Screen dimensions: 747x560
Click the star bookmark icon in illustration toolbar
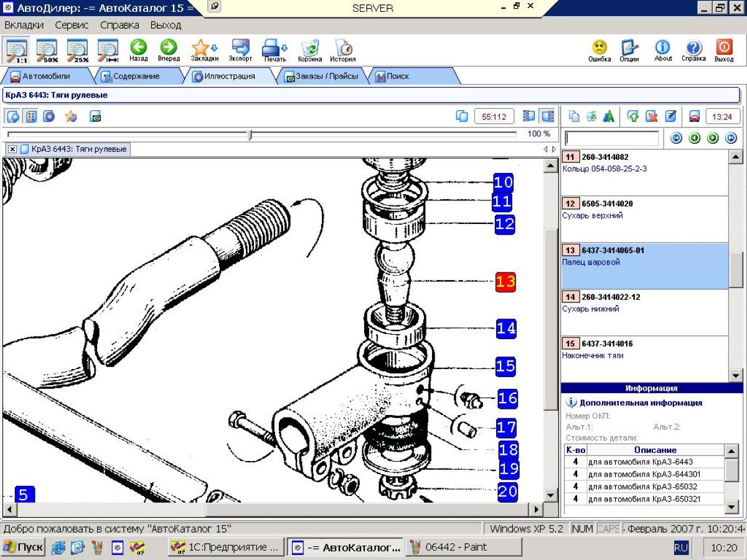(x=71, y=116)
